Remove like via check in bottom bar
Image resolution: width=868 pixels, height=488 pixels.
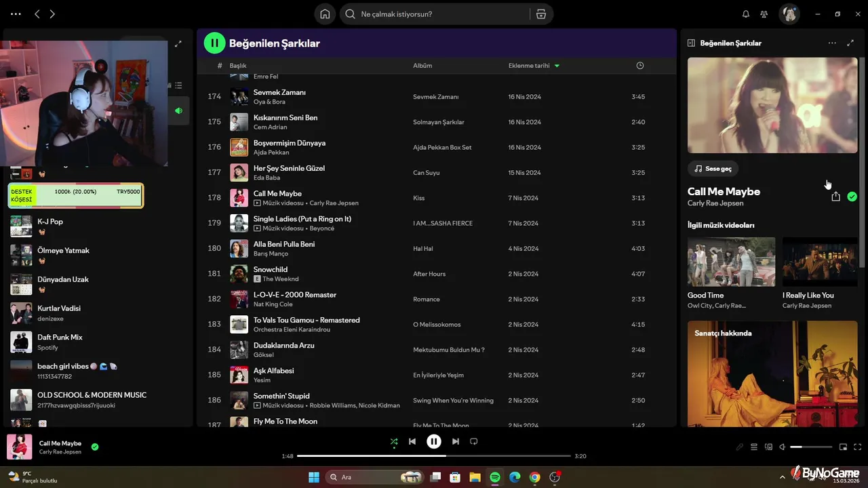click(x=95, y=447)
